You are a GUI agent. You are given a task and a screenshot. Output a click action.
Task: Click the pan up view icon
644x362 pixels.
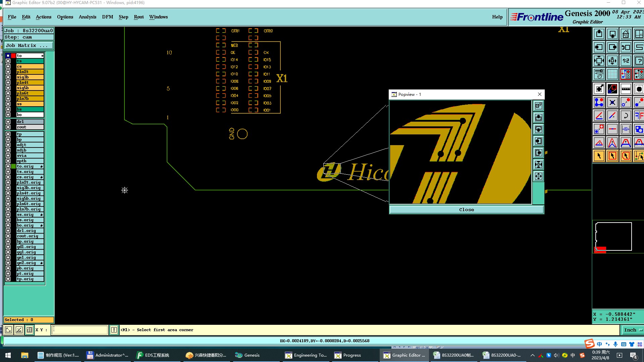point(599,34)
